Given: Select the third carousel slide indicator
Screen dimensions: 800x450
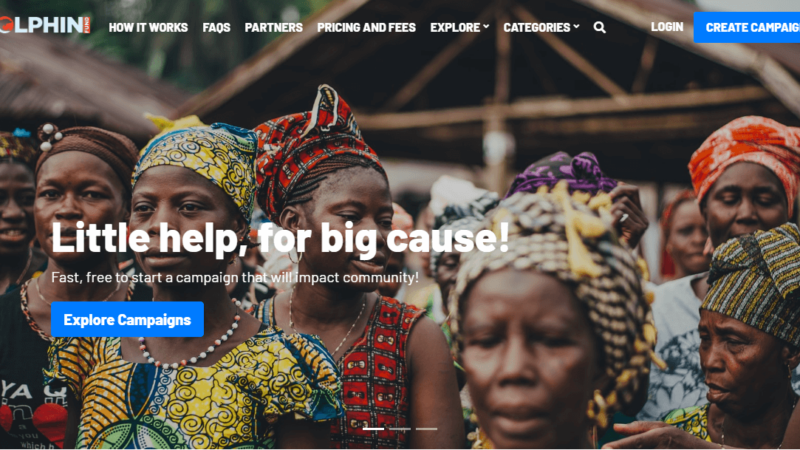Looking at the screenshot, I should click(427, 429).
